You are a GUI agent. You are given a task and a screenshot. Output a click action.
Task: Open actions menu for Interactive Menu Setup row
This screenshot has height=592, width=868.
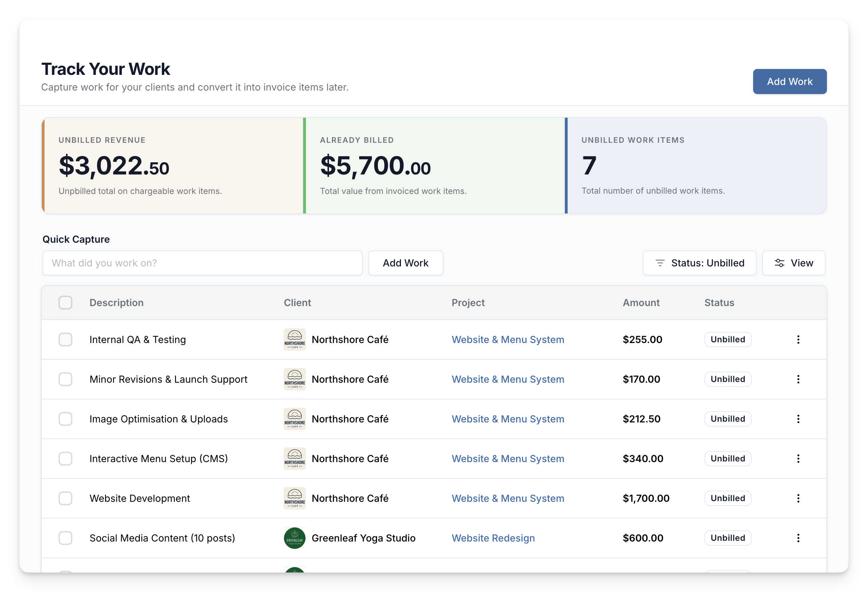pyautogui.click(x=798, y=458)
